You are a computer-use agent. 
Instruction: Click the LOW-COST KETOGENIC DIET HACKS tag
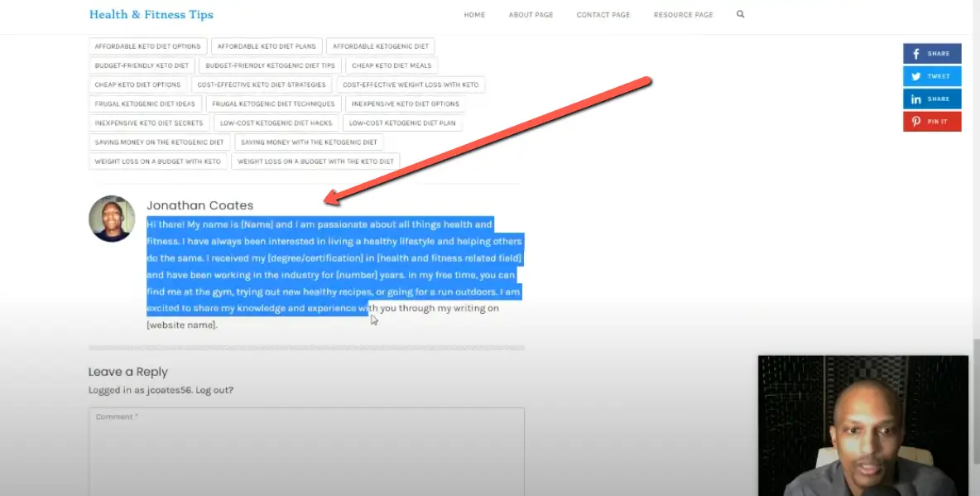pos(275,123)
